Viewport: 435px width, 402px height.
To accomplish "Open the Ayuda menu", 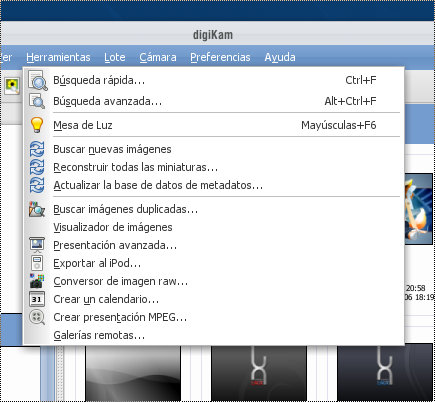I will click(x=280, y=57).
